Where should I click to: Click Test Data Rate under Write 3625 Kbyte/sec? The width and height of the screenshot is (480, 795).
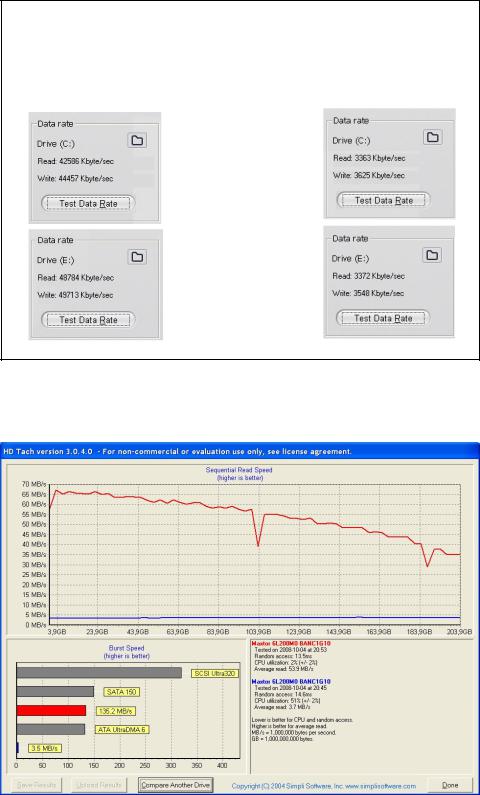point(384,200)
